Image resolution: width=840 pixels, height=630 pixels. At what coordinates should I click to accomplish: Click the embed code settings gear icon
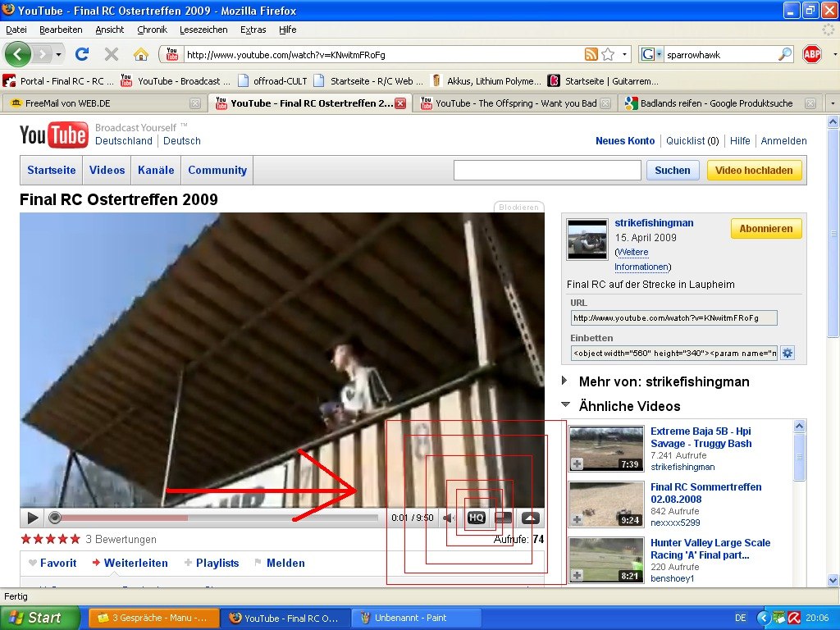click(787, 354)
